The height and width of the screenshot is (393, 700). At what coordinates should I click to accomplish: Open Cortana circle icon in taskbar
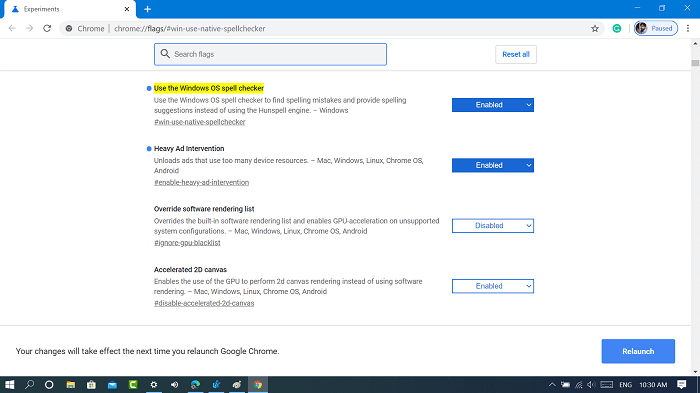coord(49,385)
